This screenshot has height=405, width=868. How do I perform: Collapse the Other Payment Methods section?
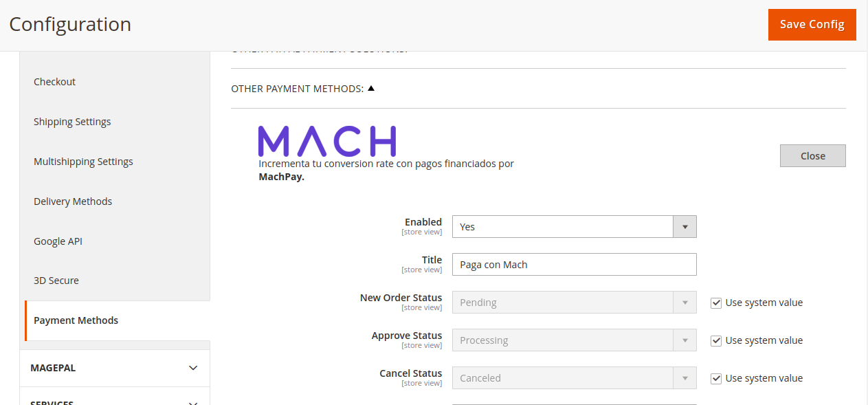(303, 89)
